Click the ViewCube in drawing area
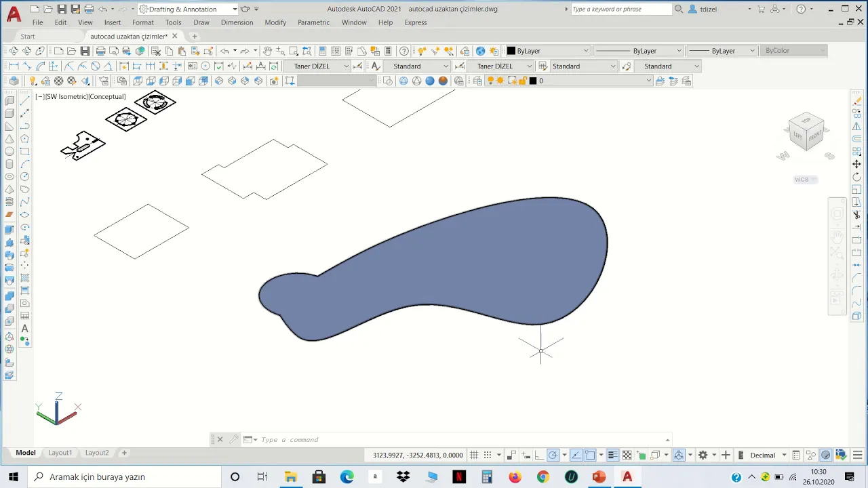This screenshot has height=488, width=868. [x=806, y=132]
